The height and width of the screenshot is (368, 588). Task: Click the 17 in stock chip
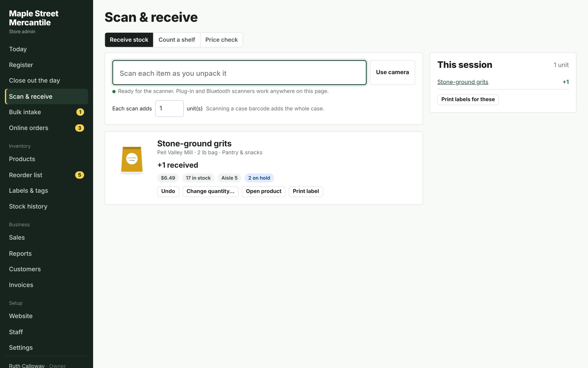(198, 178)
